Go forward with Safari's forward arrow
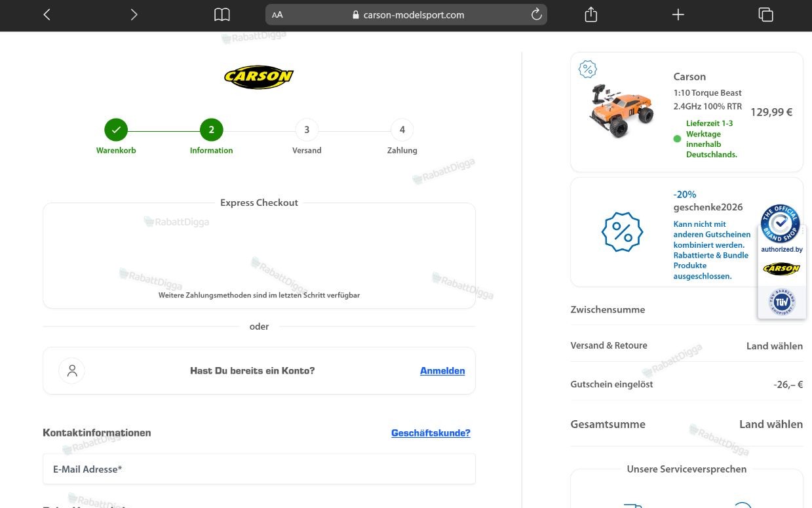This screenshot has height=508, width=812. pyautogui.click(x=134, y=14)
